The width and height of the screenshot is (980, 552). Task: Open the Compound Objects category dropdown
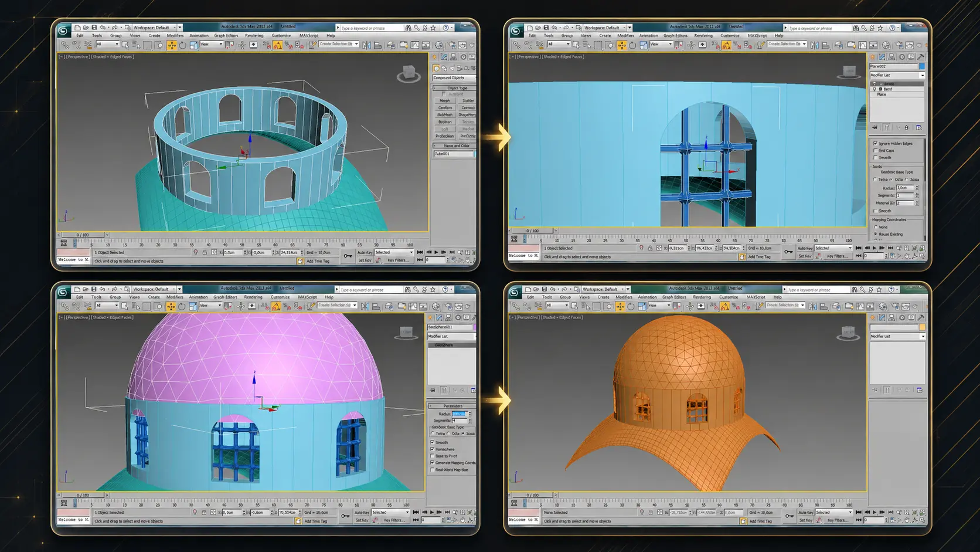[x=454, y=77]
